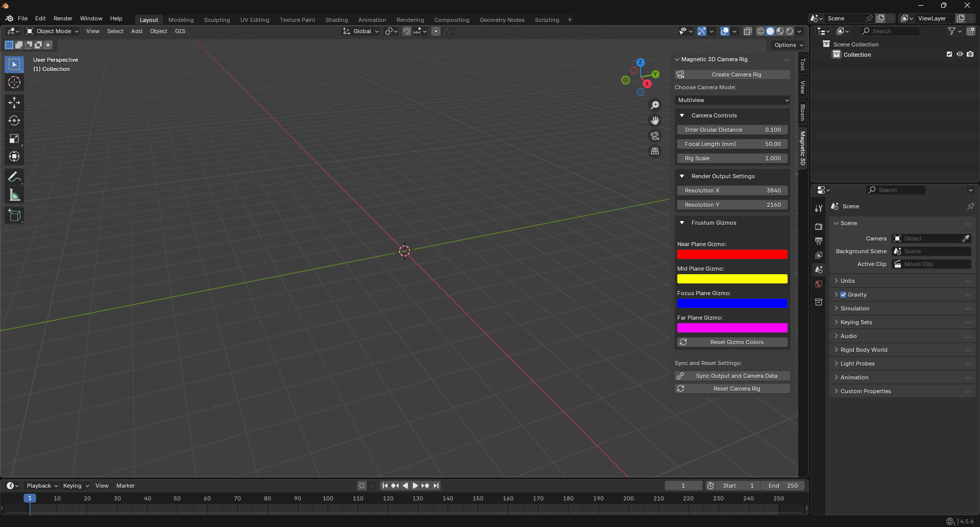
Task: Collapse the Camera Controls section
Action: (682, 115)
